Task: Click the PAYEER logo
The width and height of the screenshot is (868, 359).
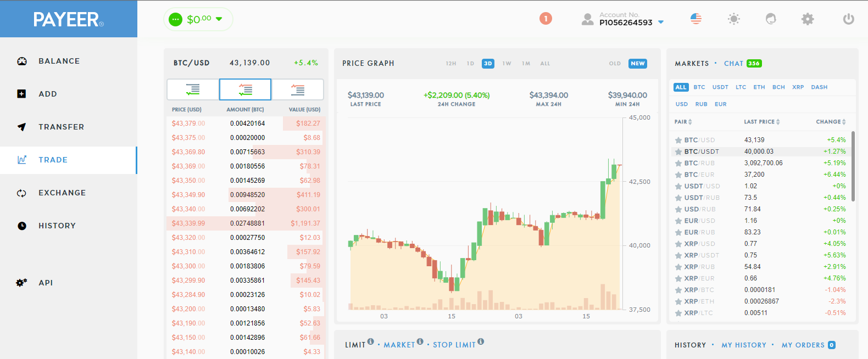Action: pyautogui.click(x=68, y=19)
